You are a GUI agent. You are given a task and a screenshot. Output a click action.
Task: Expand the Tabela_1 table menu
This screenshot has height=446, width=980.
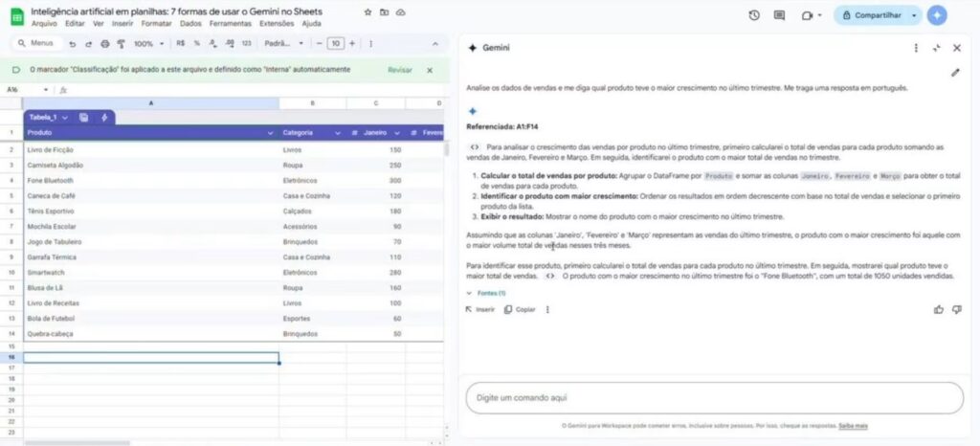click(x=64, y=118)
